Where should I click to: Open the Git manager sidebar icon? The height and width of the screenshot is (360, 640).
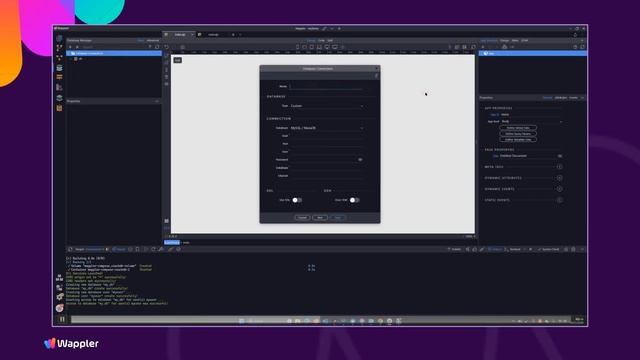point(60,48)
